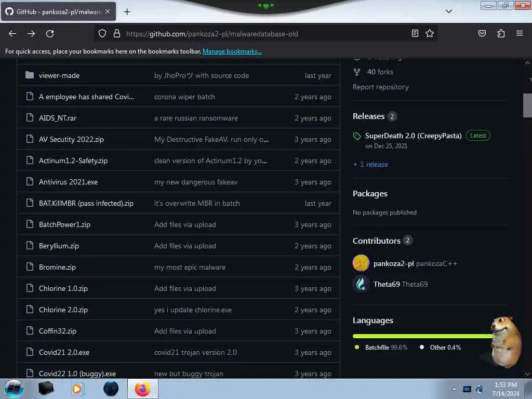Open pankoza2-pl contributor profile name
This screenshot has width=532, height=399.
[x=394, y=263]
